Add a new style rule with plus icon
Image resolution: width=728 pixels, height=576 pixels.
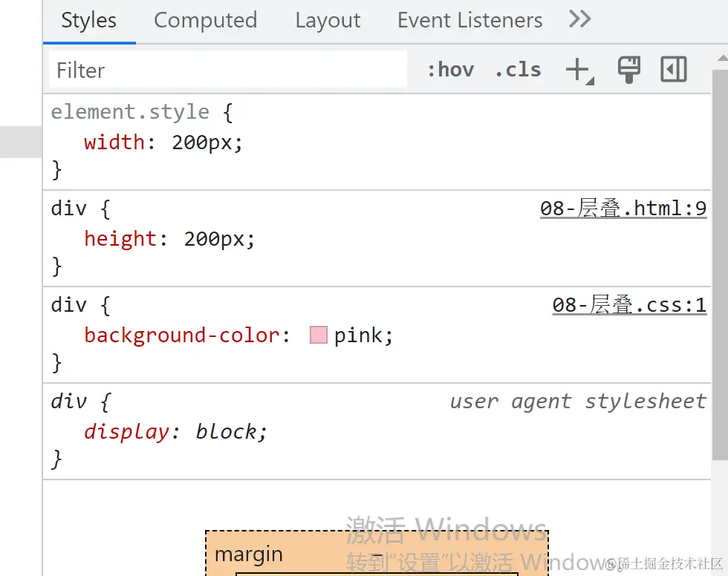pos(579,71)
